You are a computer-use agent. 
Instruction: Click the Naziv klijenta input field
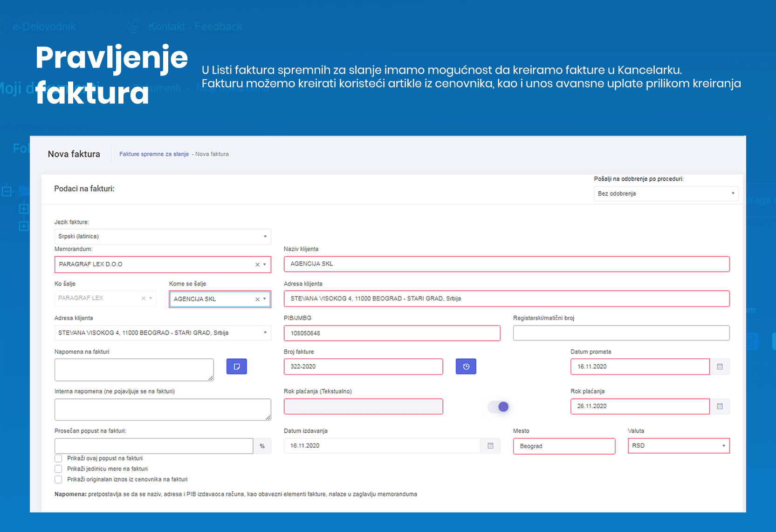click(x=506, y=264)
